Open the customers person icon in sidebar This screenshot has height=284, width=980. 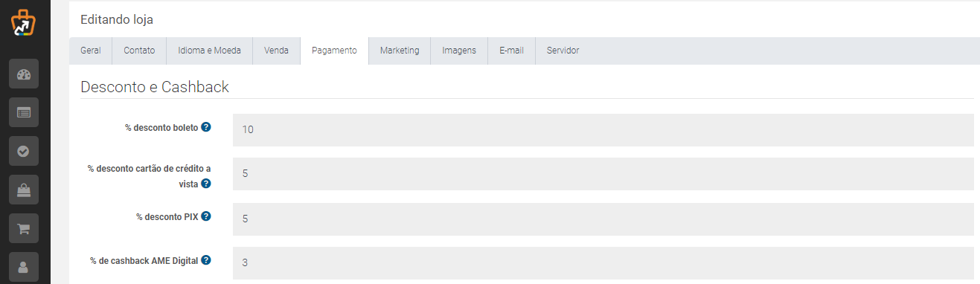24,266
